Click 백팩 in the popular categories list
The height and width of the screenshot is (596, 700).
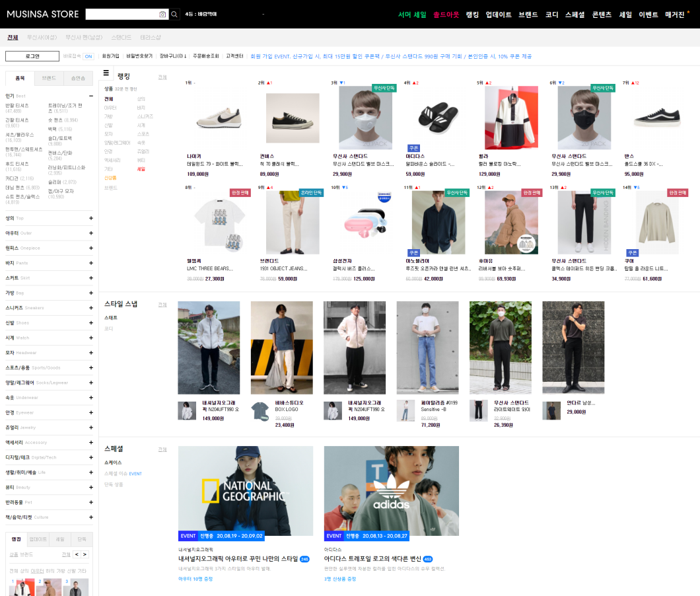[x=52, y=129]
